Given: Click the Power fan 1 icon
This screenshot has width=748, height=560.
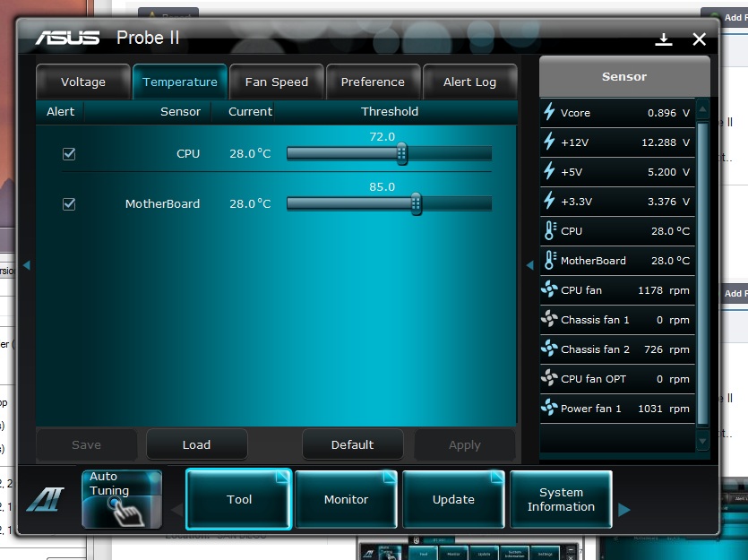Looking at the screenshot, I should pos(549,408).
